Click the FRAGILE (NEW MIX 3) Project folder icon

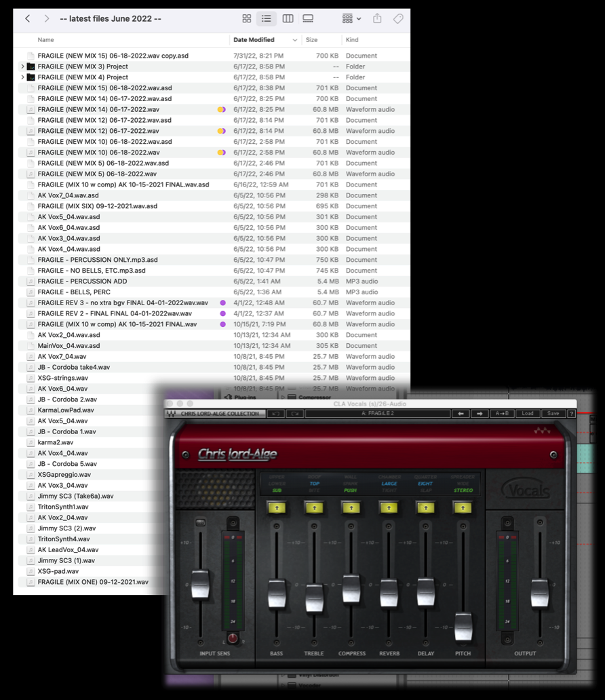click(31, 66)
